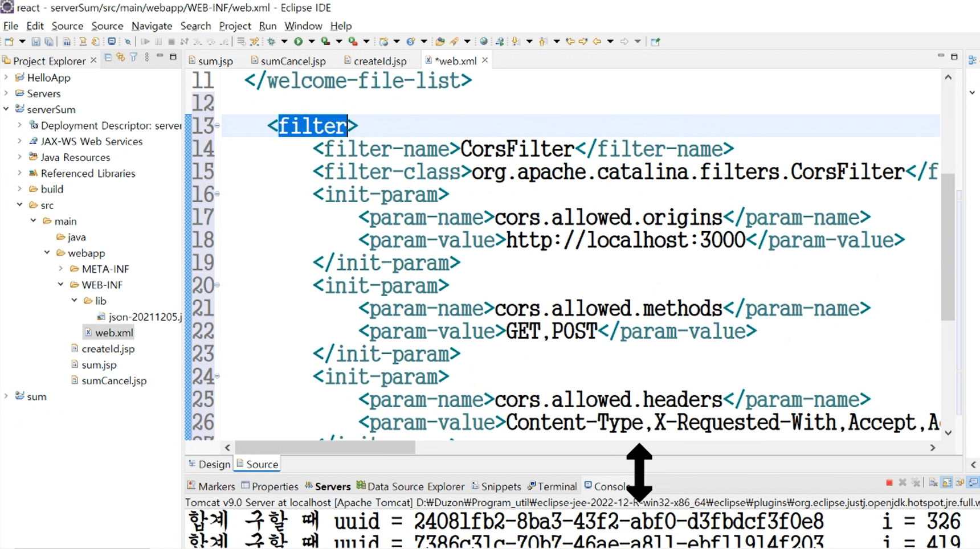Click the Last Edit Location arrow icon
The width and height of the screenshot is (980, 549).
[x=570, y=42]
